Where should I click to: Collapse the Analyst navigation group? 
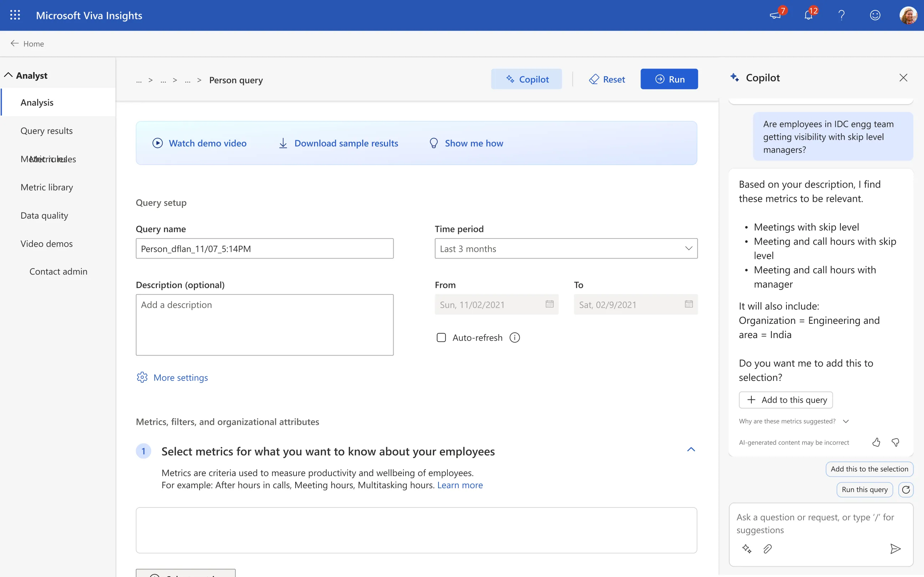pos(9,75)
